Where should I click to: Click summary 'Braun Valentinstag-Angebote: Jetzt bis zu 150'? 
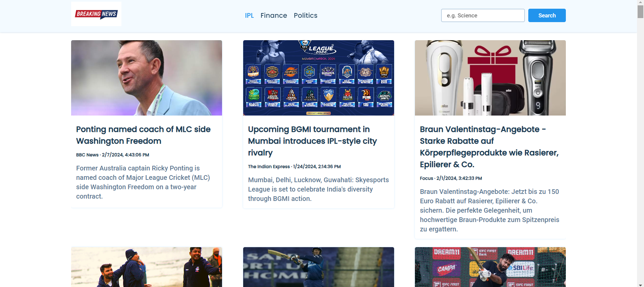(x=489, y=210)
